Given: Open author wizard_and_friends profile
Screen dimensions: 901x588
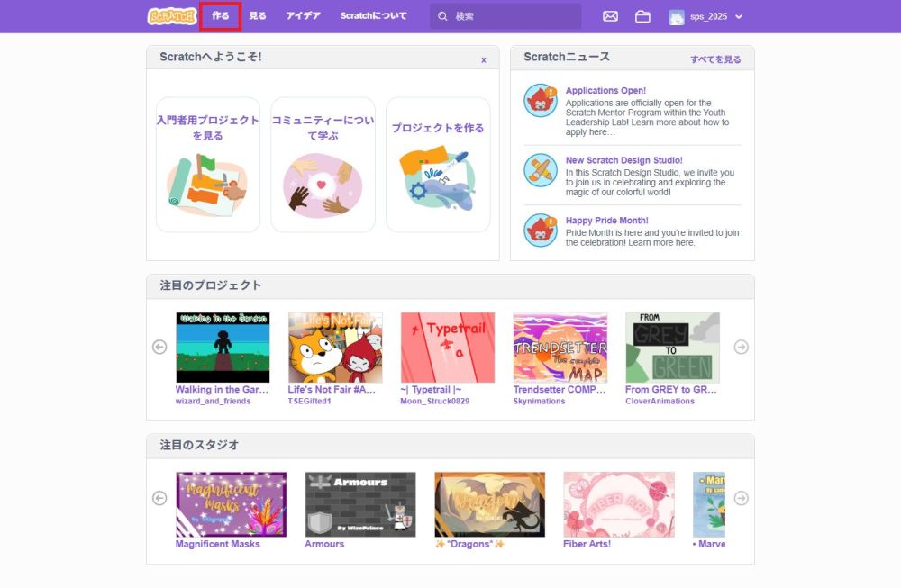Looking at the screenshot, I should pyautogui.click(x=214, y=402).
